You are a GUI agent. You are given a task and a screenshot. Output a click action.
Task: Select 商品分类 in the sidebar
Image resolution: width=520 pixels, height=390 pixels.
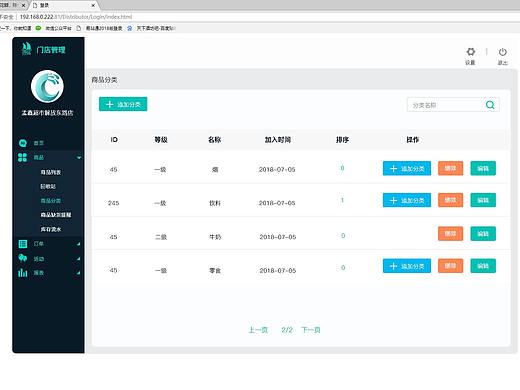click(x=51, y=201)
